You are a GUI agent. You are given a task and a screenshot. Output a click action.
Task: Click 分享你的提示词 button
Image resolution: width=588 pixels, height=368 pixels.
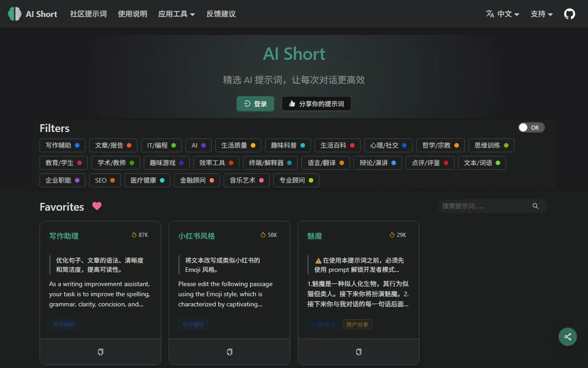coord(316,103)
